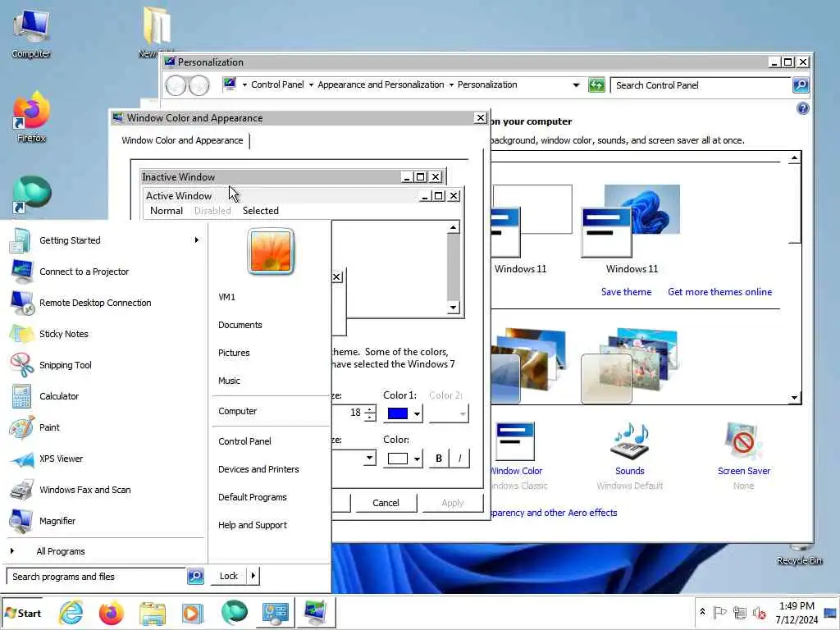Image resolution: width=840 pixels, height=630 pixels.
Task: Click Search programs and files box
Action: tap(97, 577)
